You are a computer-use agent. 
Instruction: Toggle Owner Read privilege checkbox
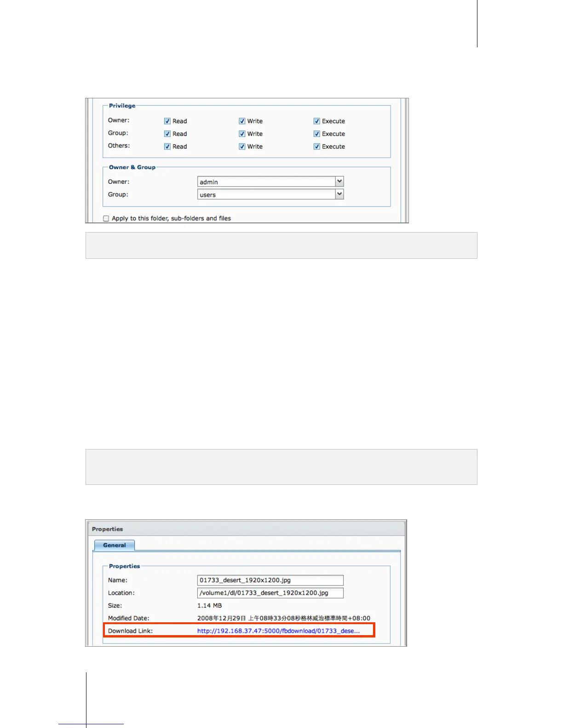coord(167,121)
